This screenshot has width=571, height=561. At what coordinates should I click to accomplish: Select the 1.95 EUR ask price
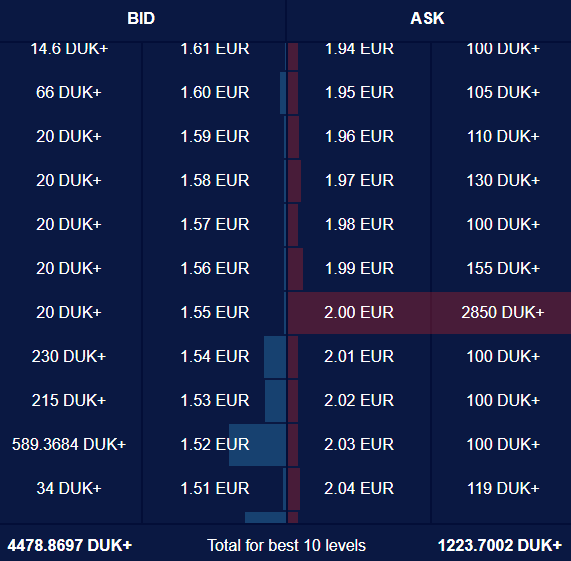click(x=359, y=92)
